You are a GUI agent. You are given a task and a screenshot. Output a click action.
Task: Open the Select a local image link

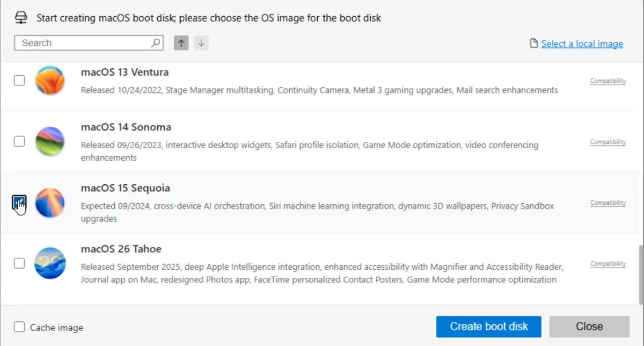pyautogui.click(x=582, y=44)
